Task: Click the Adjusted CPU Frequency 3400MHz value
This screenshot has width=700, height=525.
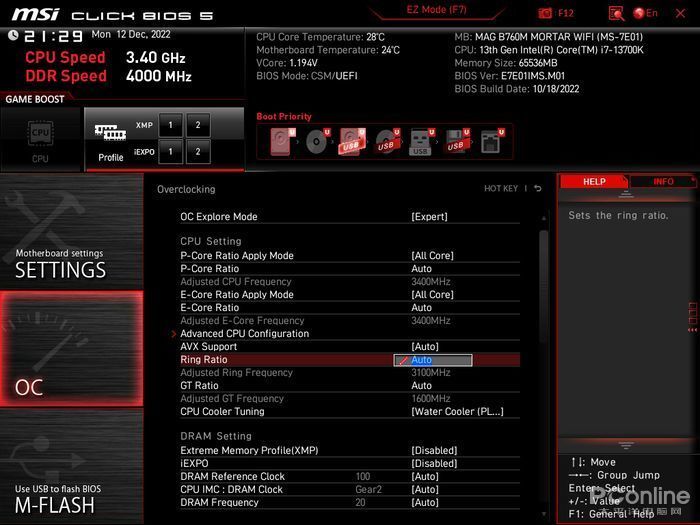Action: point(430,281)
